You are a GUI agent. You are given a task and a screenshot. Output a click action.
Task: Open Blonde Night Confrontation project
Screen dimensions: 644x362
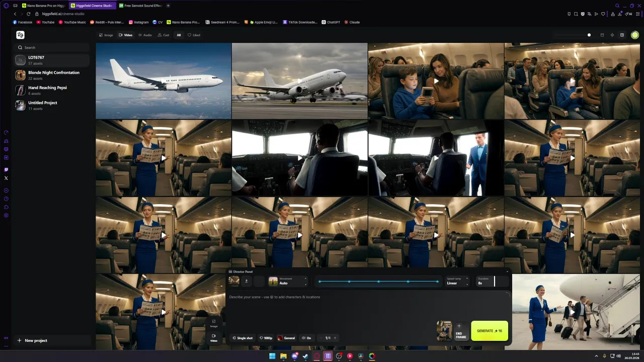(52, 75)
